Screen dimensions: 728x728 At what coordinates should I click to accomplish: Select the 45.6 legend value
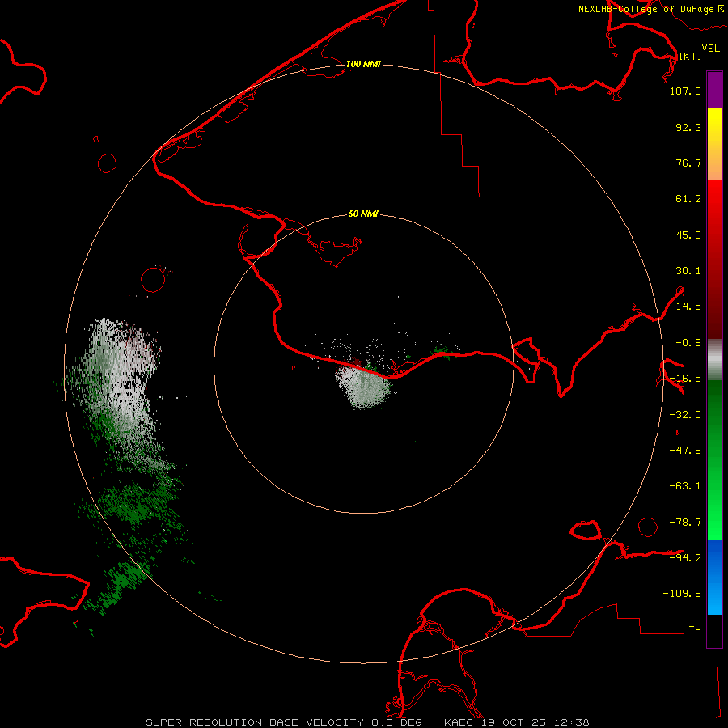click(688, 235)
